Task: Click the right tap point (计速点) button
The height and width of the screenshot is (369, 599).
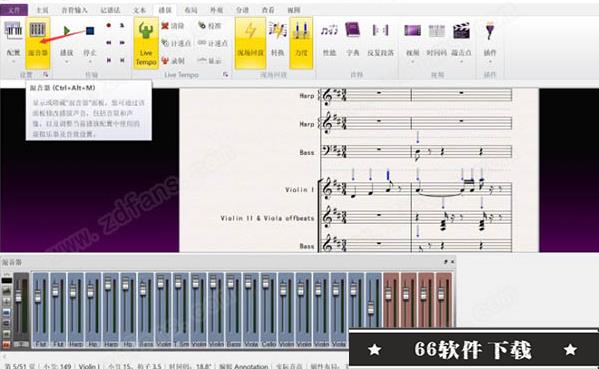Action: (x=213, y=43)
